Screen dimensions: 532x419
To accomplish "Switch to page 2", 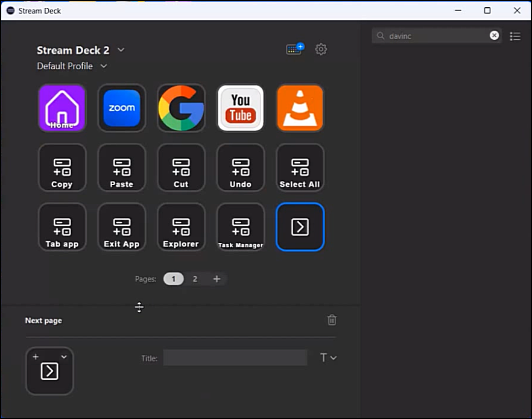I will [x=195, y=279].
